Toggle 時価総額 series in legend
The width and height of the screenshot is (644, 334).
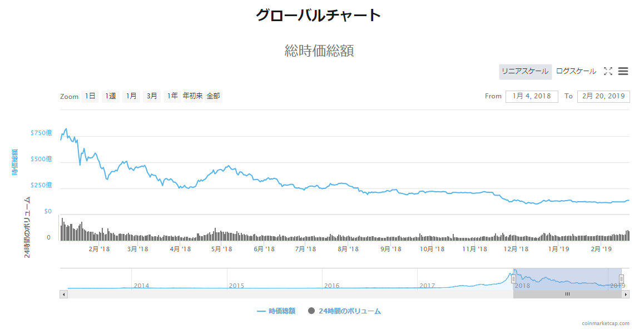276,311
